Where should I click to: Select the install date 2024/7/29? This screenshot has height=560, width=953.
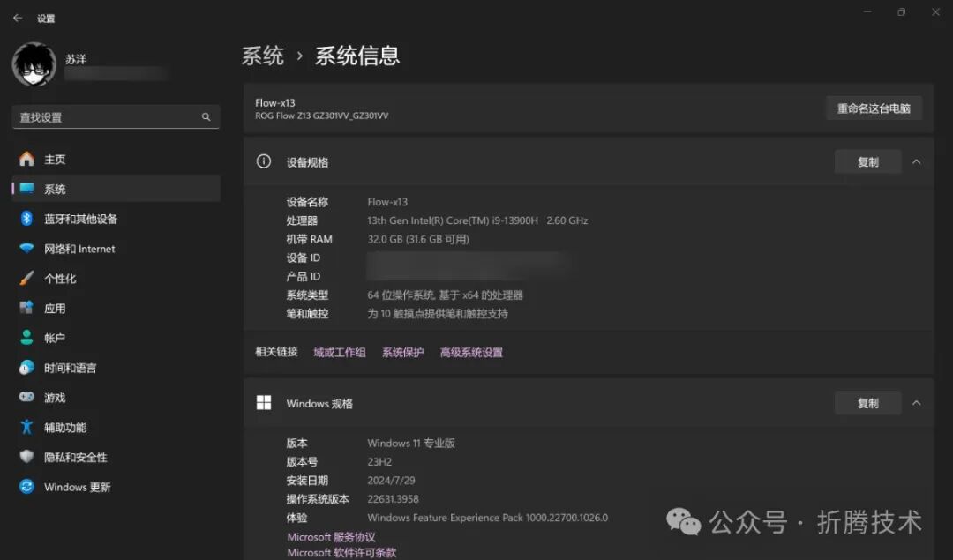(x=392, y=481)
